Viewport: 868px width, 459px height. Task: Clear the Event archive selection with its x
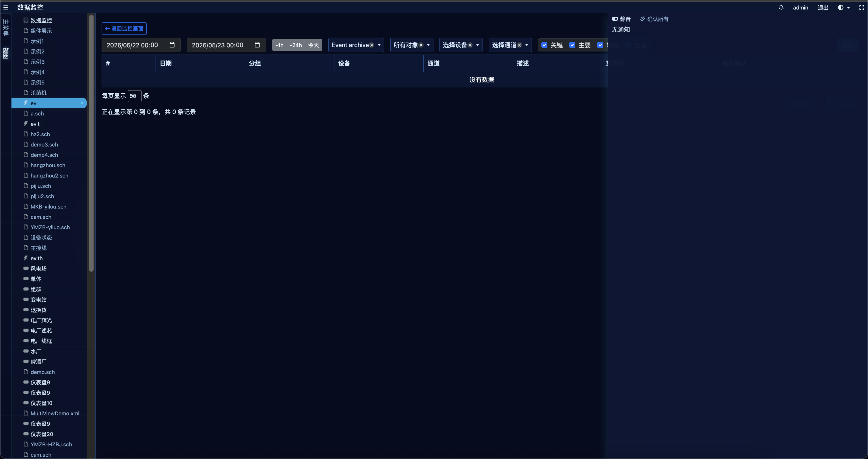(372, 45)
